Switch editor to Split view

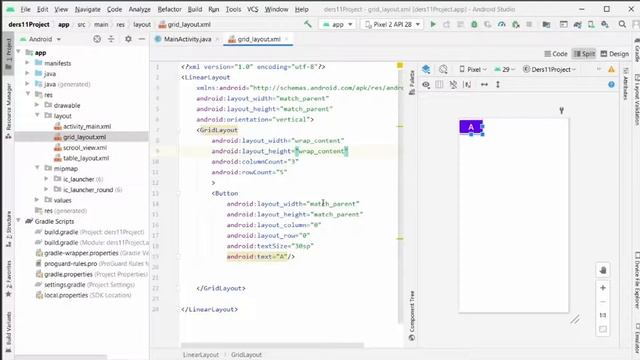pyautogui.click(x=584, y=54)
